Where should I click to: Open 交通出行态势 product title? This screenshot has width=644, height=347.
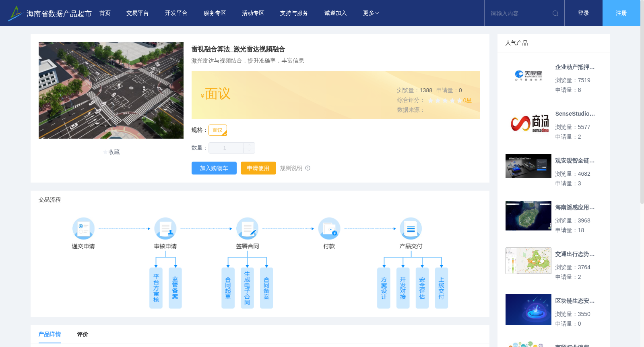click(575, 254)
